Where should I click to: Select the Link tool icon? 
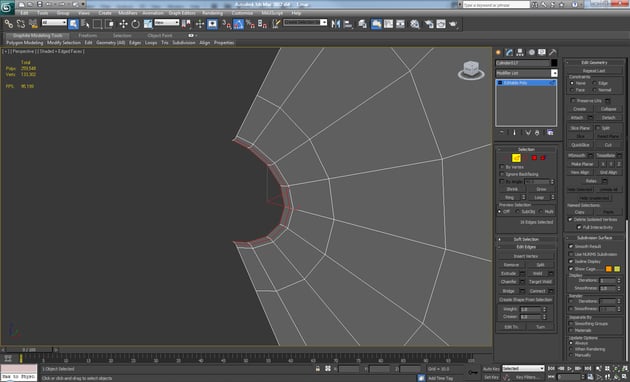pyautogui.click(x=8, y=24)
